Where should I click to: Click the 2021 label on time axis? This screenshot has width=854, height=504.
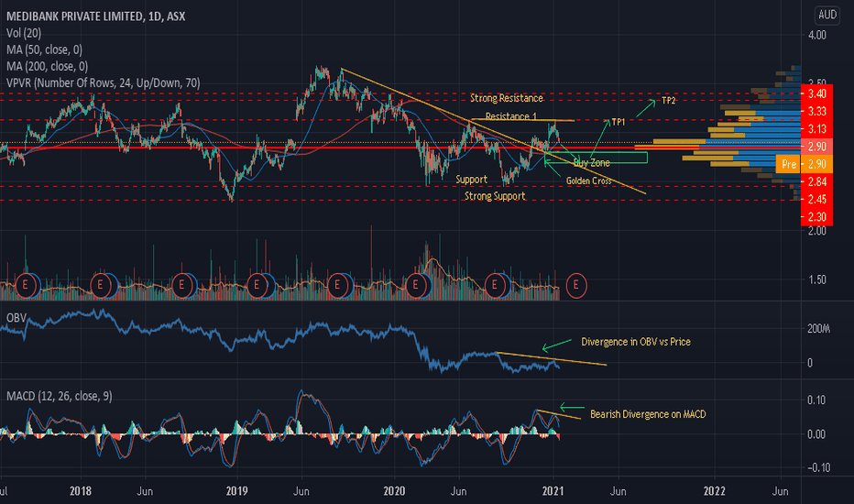(553, 491)
